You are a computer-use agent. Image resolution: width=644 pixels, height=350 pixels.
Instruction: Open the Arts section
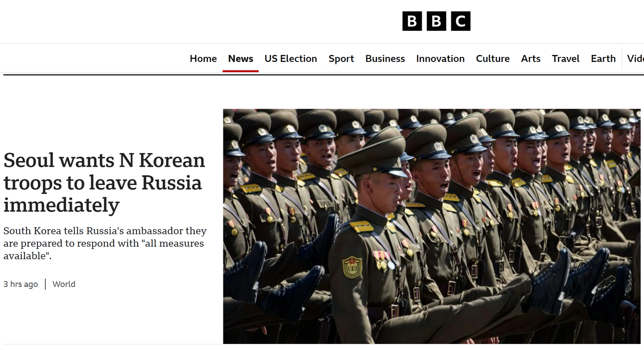point(531,58)
